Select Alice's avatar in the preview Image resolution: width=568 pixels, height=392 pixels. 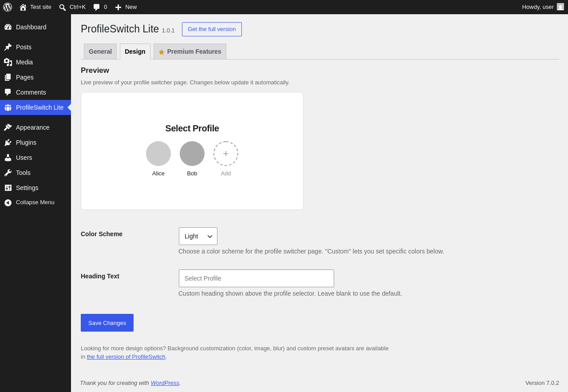coord(158,154)
